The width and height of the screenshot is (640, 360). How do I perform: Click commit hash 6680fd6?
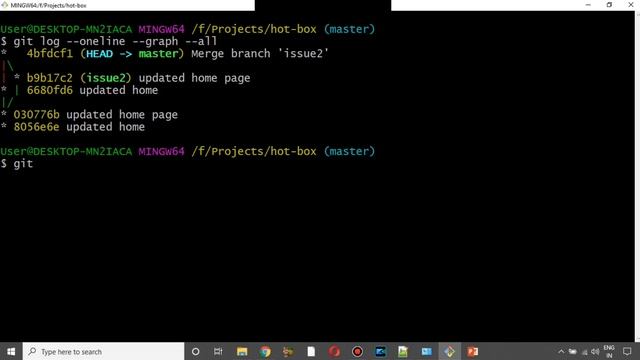pyautogui.click(x=50, y=90)
